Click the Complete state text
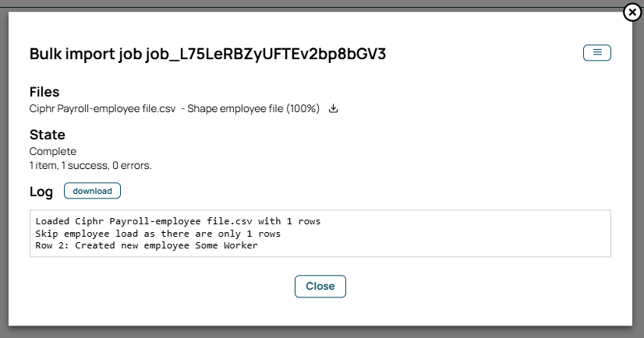 pos(53,151)
